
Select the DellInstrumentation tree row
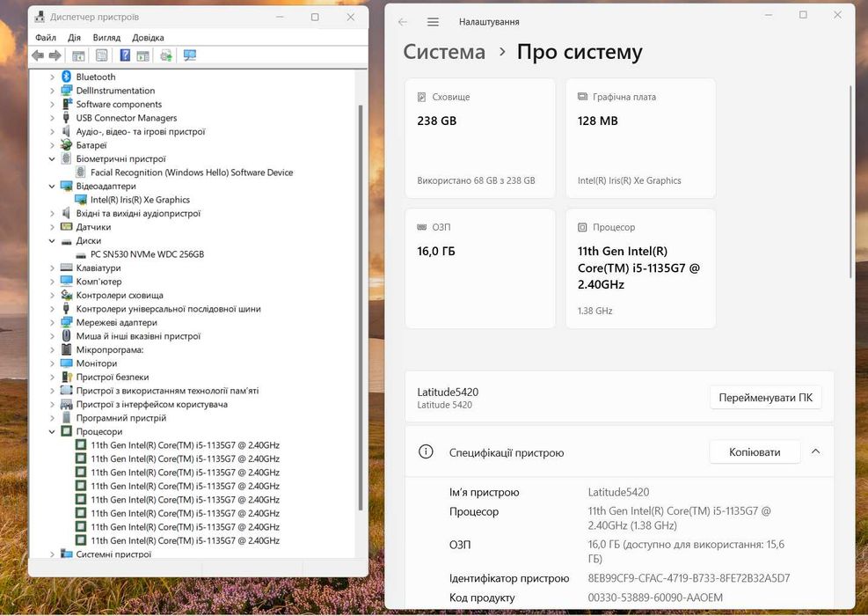click(x=115, y=91)
